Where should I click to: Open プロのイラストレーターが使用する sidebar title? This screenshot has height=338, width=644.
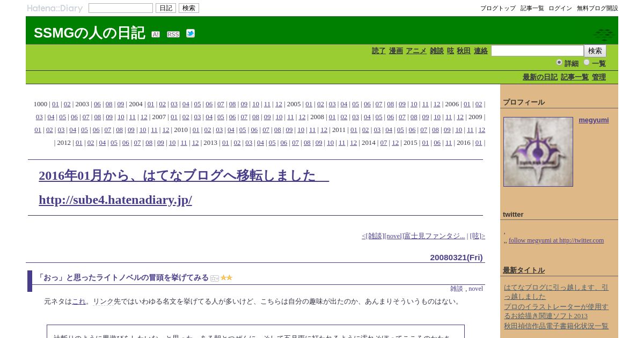click(556, 311)
